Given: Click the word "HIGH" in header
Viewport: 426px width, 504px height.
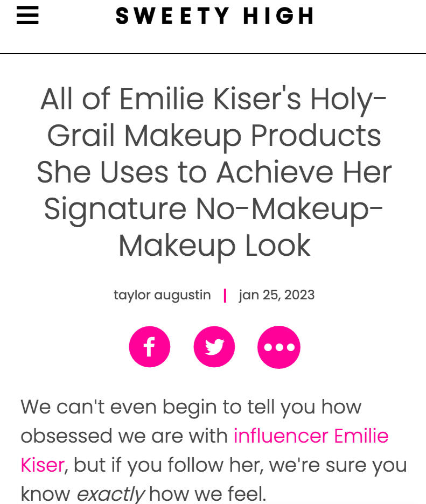Looking at the screenshot, I should 278,16.
